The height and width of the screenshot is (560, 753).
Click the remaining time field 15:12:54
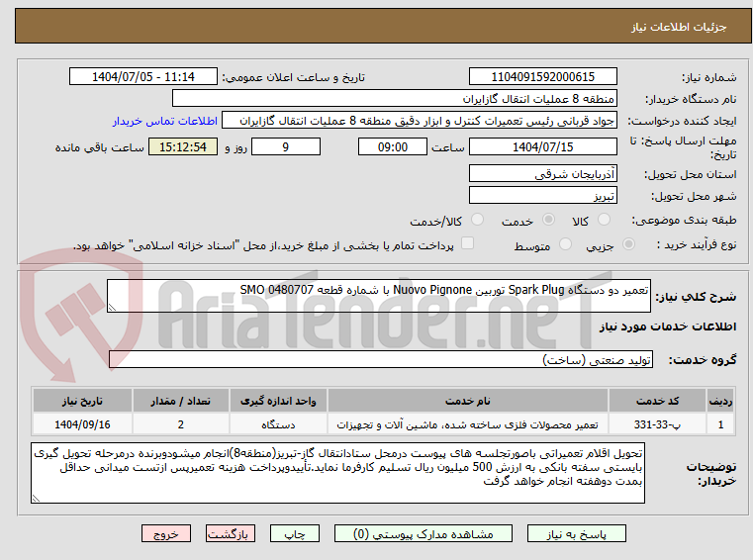click(183, 147)
